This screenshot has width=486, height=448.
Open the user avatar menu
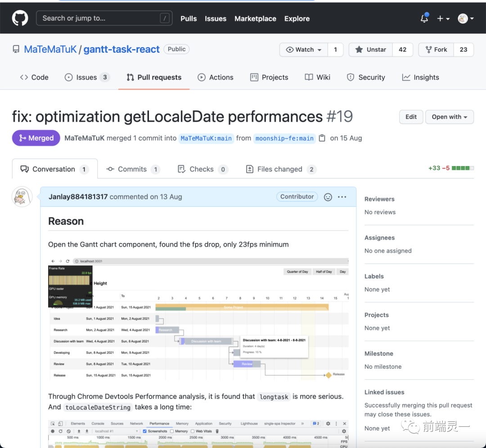[466, 18]
